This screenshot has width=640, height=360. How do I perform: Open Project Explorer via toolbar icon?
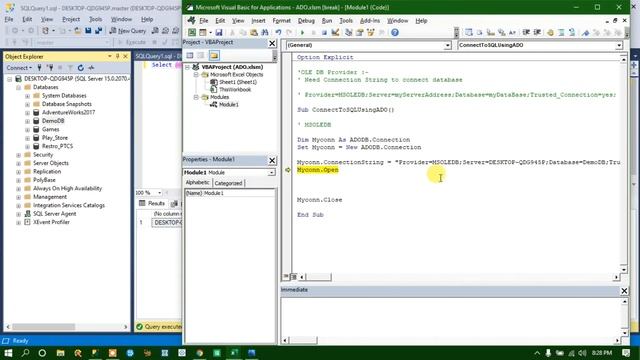point(349,32)
